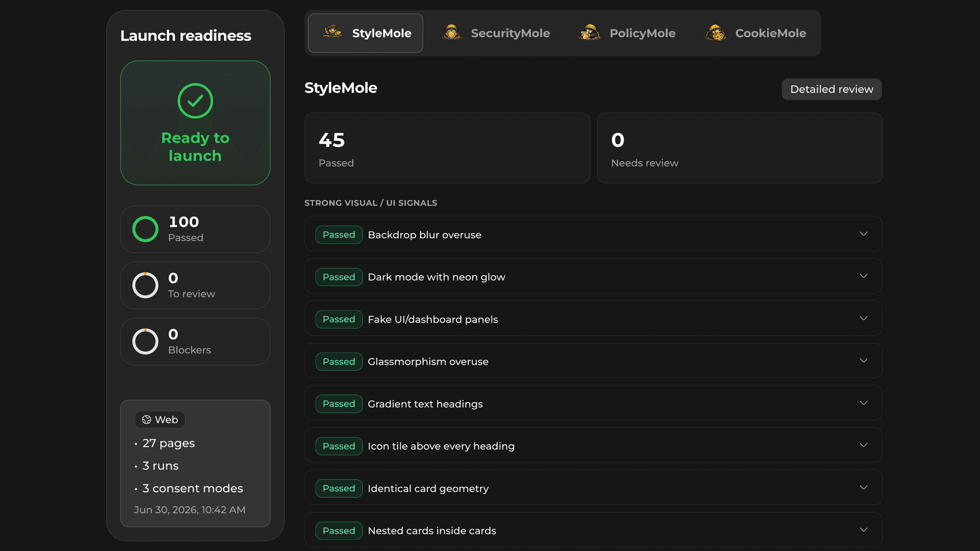Click Passed badge on Identical card geometry
Viewport: 980px width, 551px height.
pyautogui.click(x=339, y=489)
